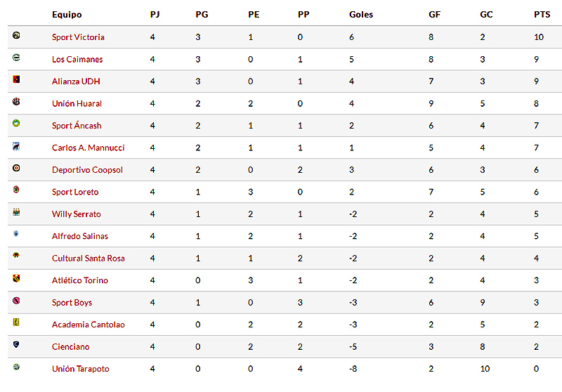Click the PTS column header
The height and width of the screenshot is (392, 562).
[x=542, y=15]
